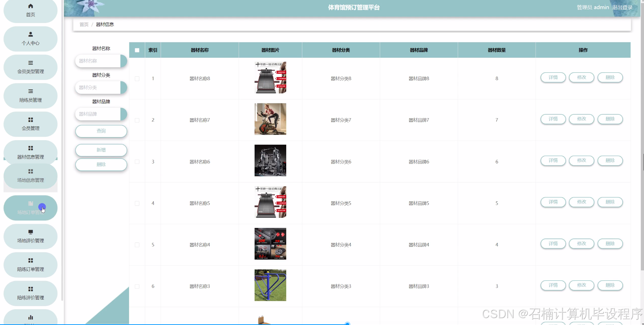Click 修改 for 器材名称5

582,202
